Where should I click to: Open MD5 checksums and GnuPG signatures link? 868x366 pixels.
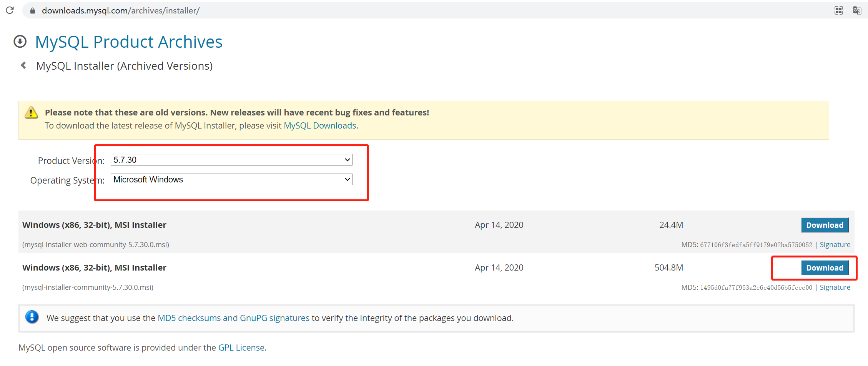(234, 318)
